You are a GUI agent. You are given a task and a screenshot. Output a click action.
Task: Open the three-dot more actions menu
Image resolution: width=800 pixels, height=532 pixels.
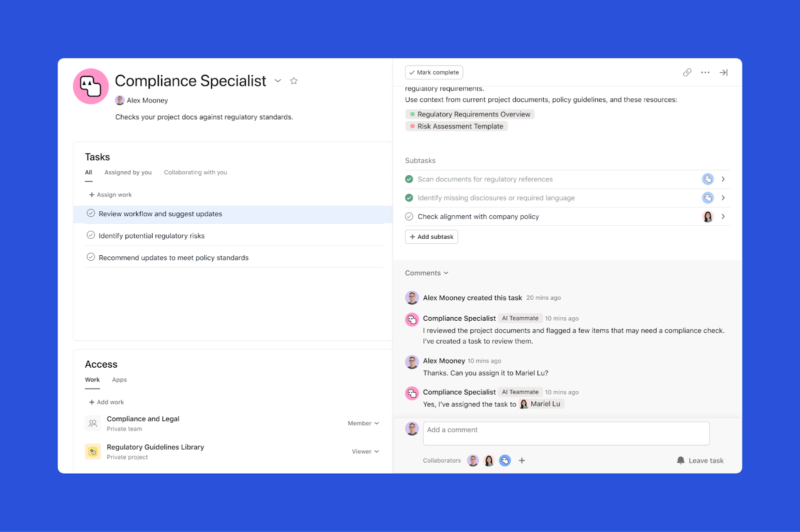pyautogui.click(x=705, y=72)
